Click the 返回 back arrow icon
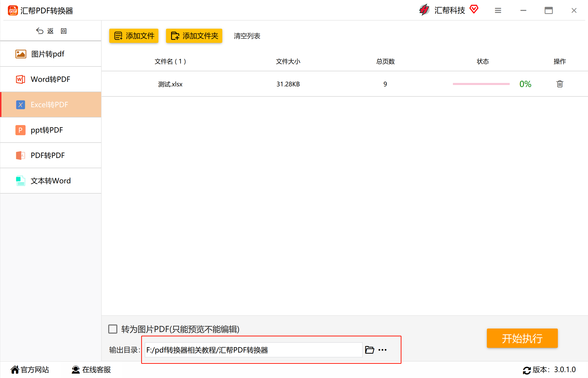This screenshot has height=378, width=588. point(40,31)
